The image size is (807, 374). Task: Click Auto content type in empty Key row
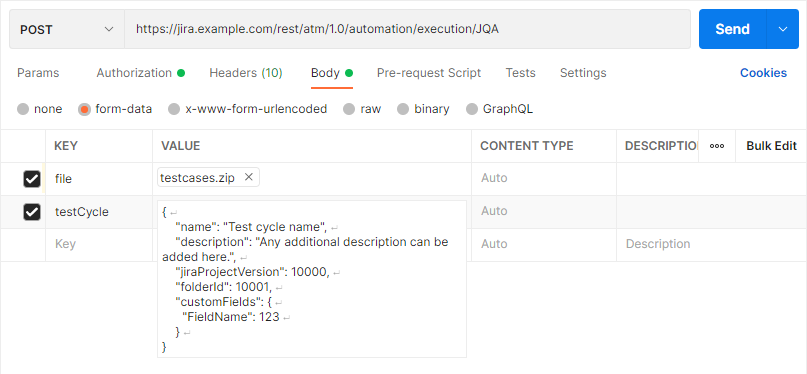(x=543, y=244)
